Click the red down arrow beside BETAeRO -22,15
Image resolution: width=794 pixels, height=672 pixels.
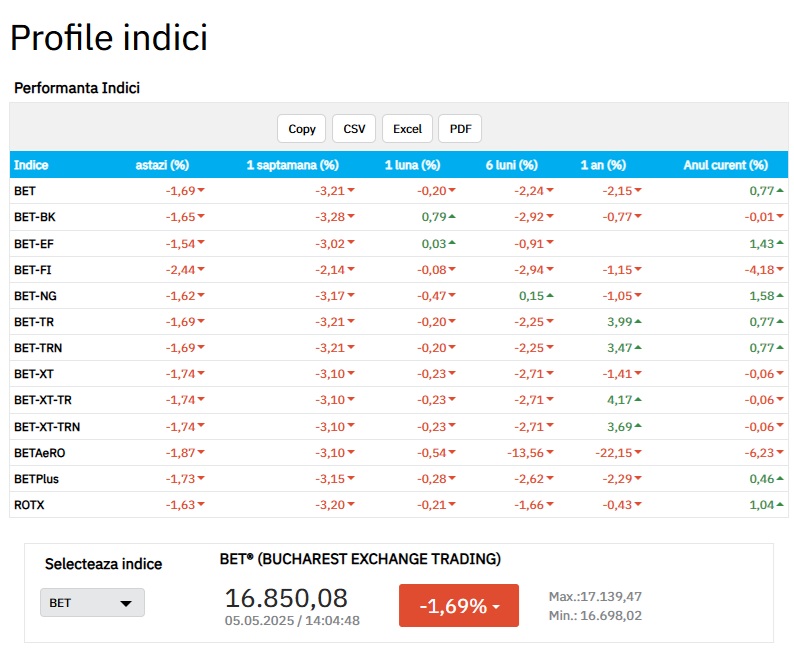(x=638, y=453)
